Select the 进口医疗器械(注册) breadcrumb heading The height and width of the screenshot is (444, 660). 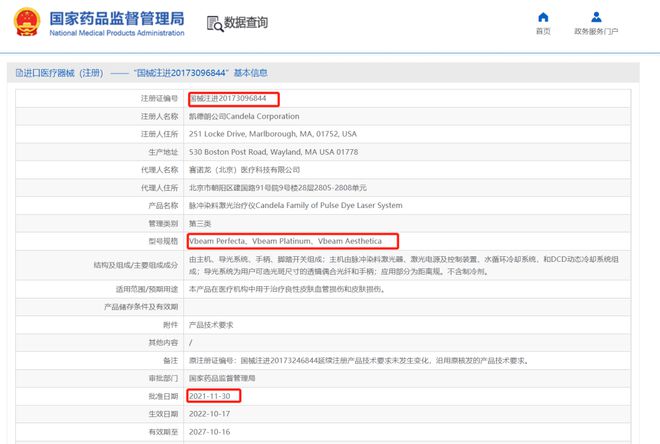pos(59,73)
